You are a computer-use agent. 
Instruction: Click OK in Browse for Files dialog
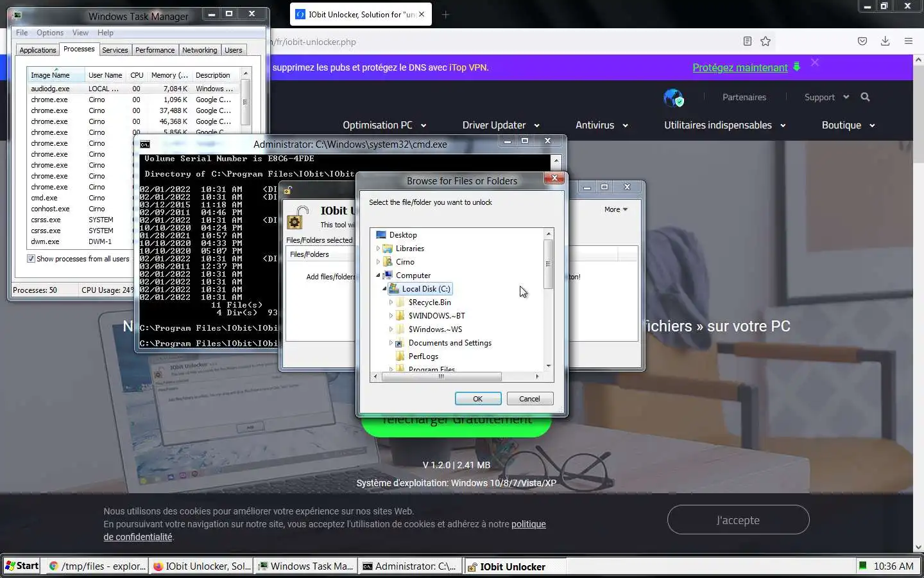tap(478, 399)
